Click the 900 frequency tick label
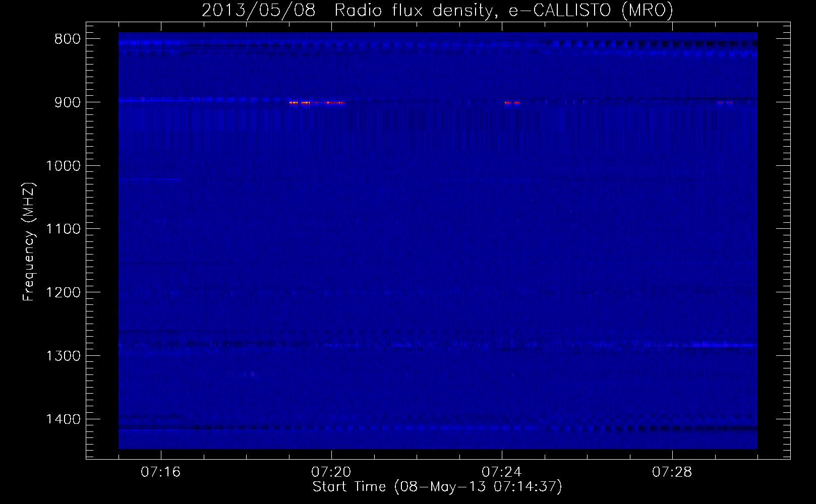Image resolution: width=816 pixels, height=504 pixels. click(67, 102)
